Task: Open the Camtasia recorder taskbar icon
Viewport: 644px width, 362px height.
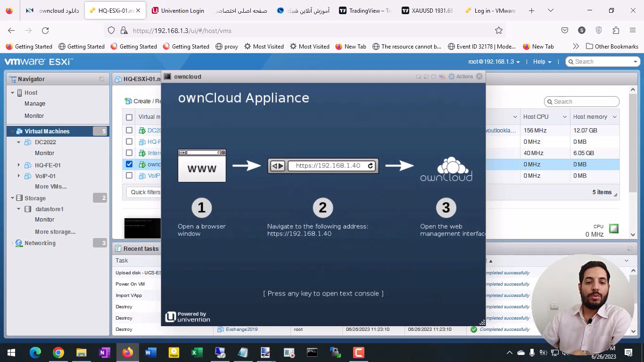Action: tap(358, 353)
